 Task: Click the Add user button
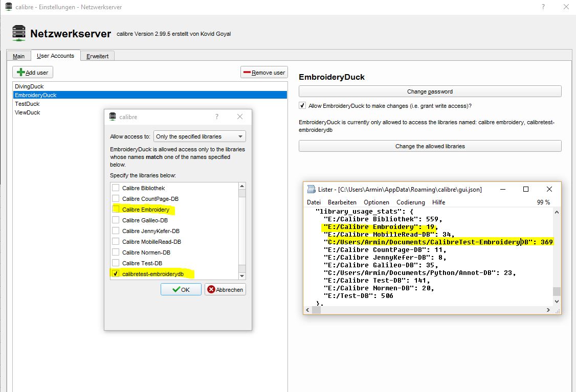coord(33,72)
